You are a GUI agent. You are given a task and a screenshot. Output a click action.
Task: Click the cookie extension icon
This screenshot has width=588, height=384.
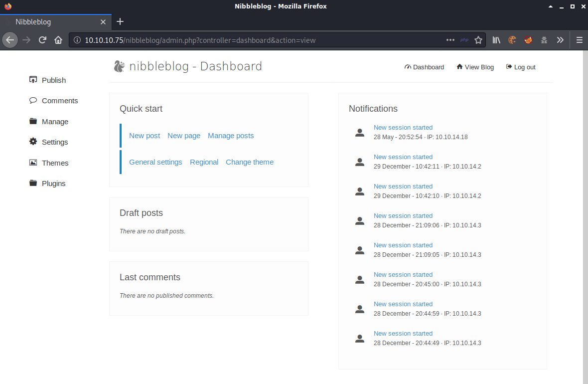click(x=512, y=40)
